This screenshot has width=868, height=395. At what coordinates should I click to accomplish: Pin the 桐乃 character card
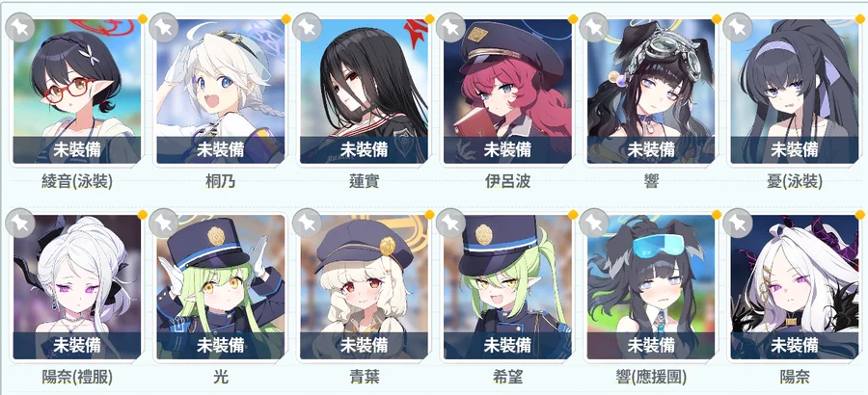click(x=164, y=27)
